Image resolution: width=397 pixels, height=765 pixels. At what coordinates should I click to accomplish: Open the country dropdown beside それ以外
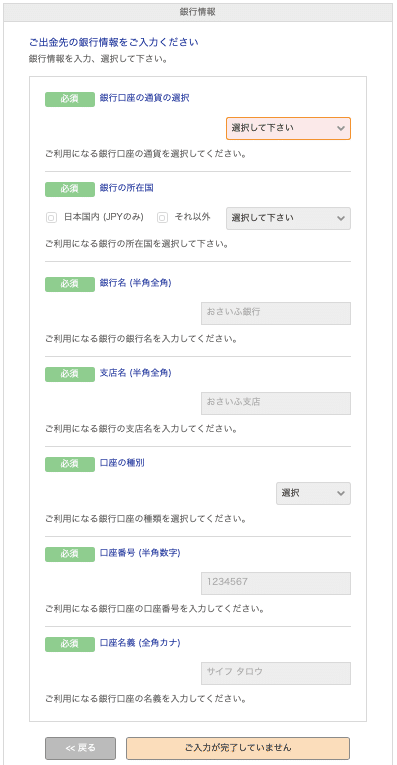tap(288, 218)
